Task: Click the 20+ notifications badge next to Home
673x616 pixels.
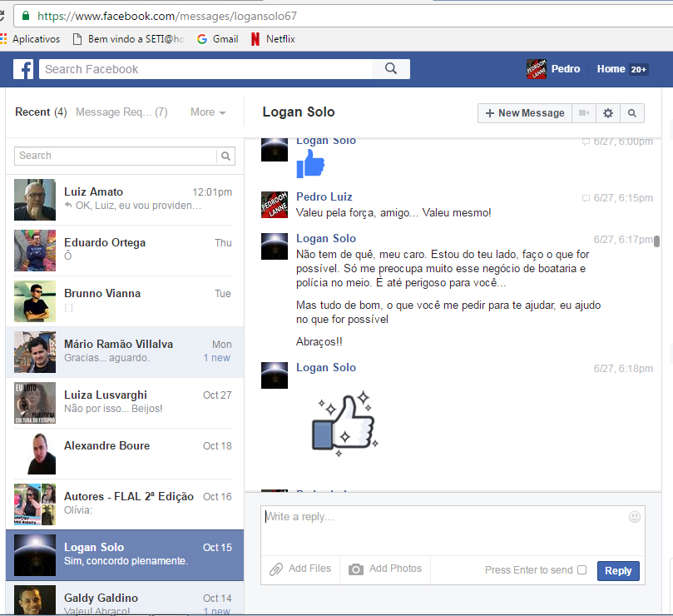Action: click(638, 69)
